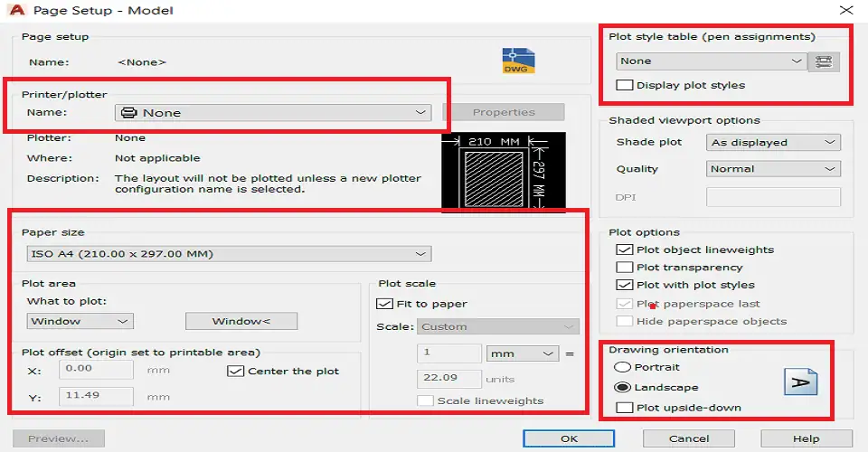Open Help for page setup
Viewport: 868px width, 452px height.
click(807, 438)
